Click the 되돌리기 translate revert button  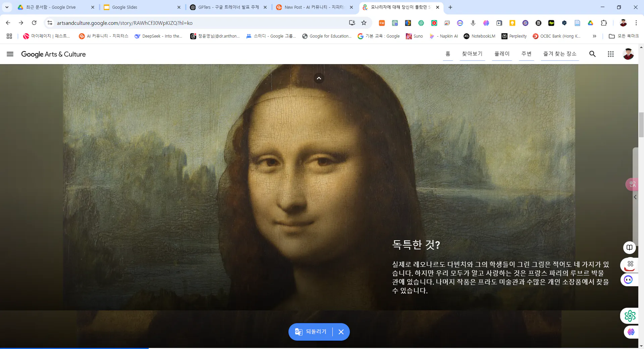311,332
